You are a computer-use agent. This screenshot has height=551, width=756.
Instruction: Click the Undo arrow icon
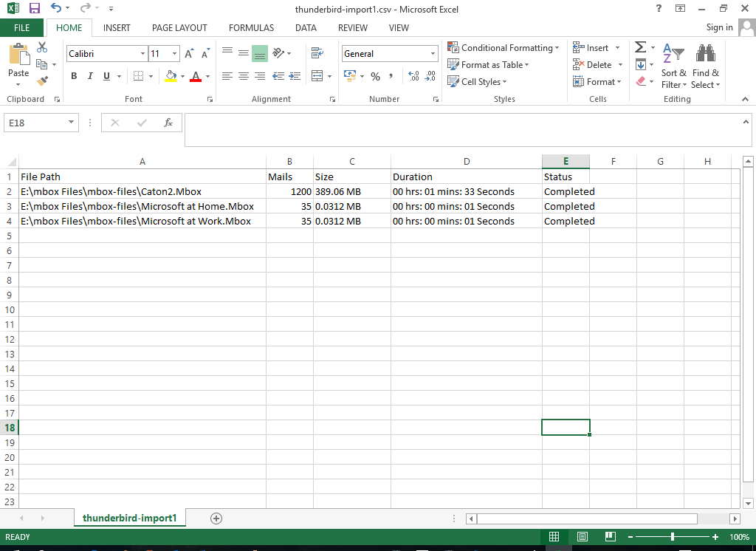click(x=56, y=8)
